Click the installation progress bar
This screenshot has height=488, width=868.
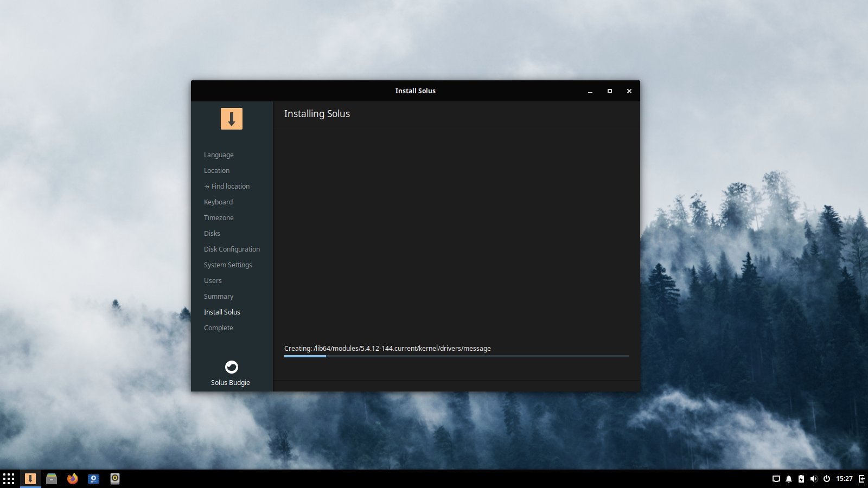point(456,356)
